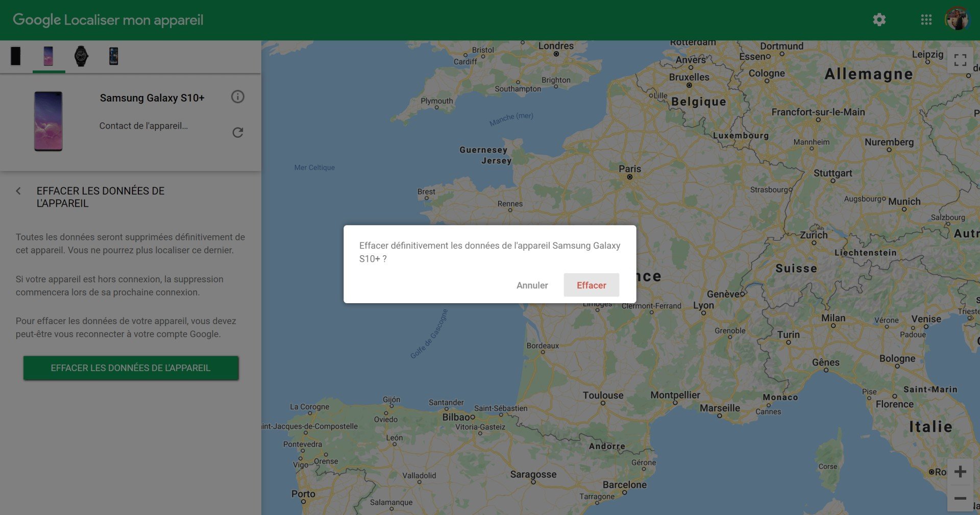This screenshot has height=515, width=980.
Task: Click the green Effacer les données de l'appareil button
Action: [131, 368]
